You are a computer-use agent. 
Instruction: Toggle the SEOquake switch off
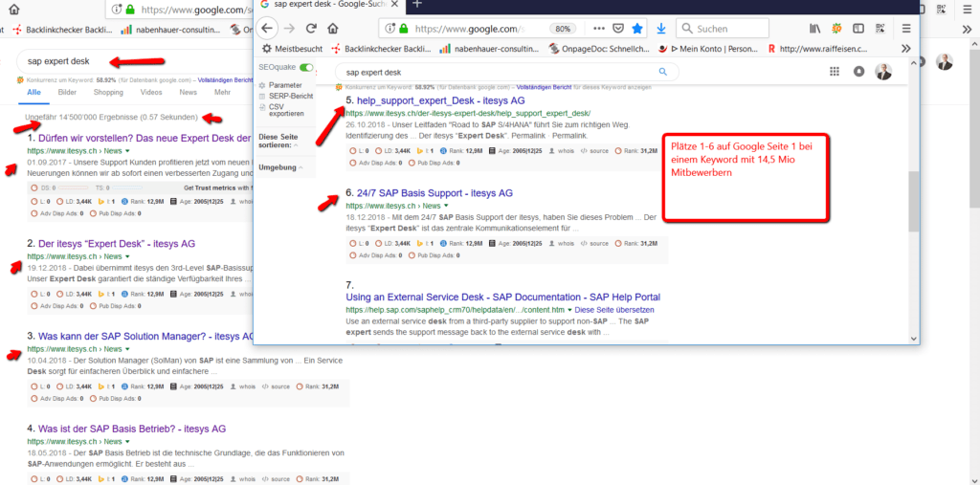pyautogui.click(x=306, y=68)
